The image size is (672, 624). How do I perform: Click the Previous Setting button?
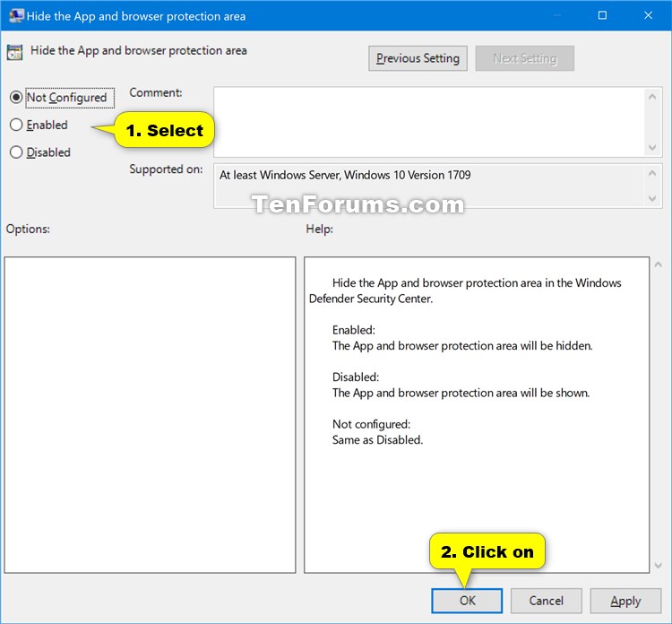pos(418,58)
